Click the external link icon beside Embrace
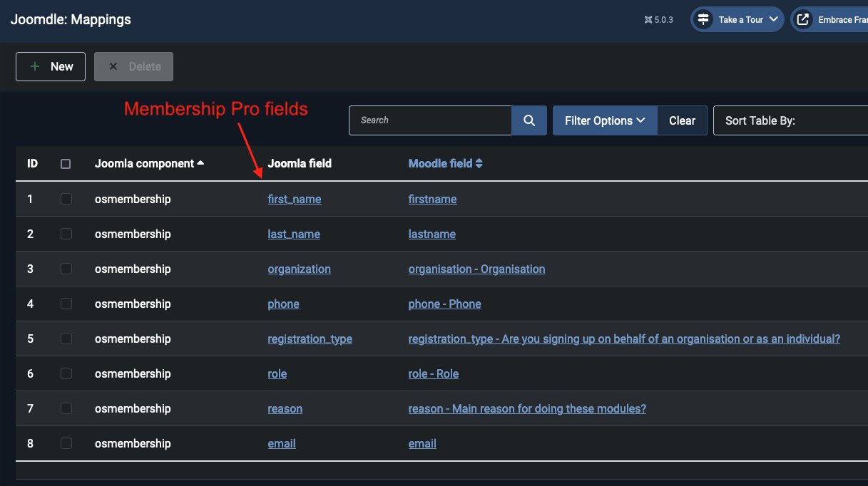 (x=803, y=19)
